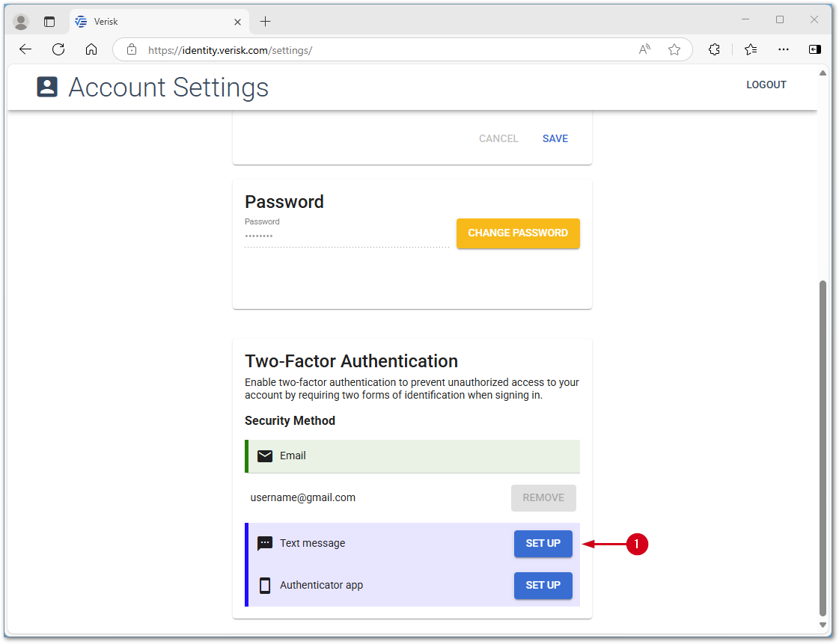Viewport: 839px width, 644px height.
Task: Click the Favorites bar star icon
Action: pyautogui.click(x=750, y=49)
